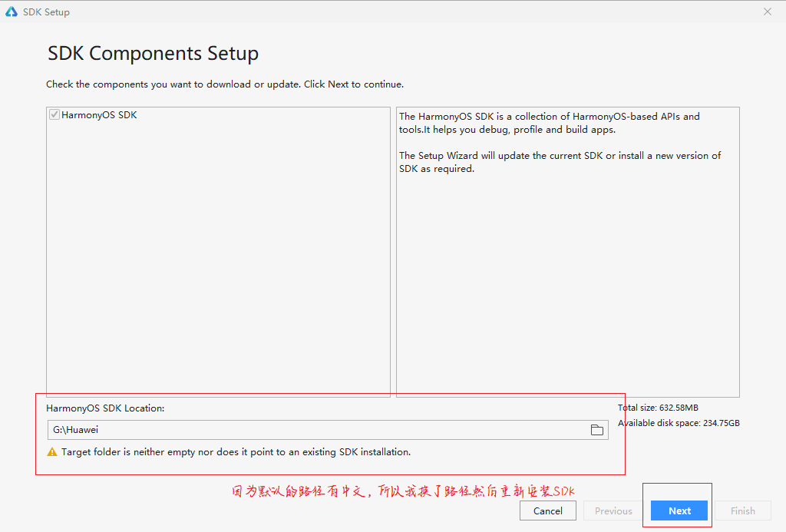
Task: Click the 'HarmonyOS SDK Location:' label
Action: tap(105, 408)
